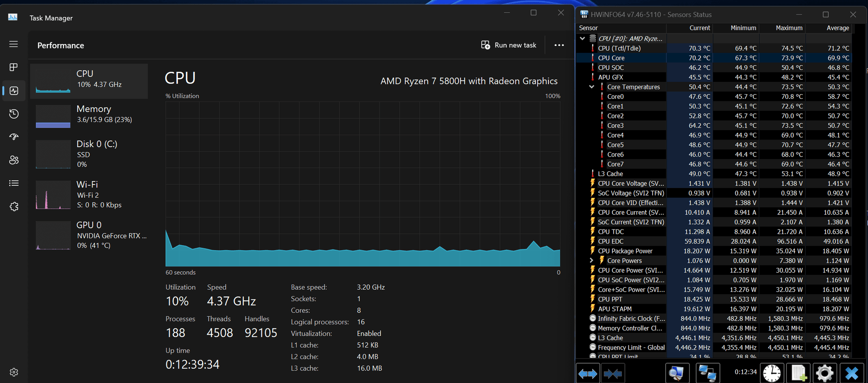Select the CPU EDC sensor row
Viewport: 868px width, 383px height.
tap(715, 241)
